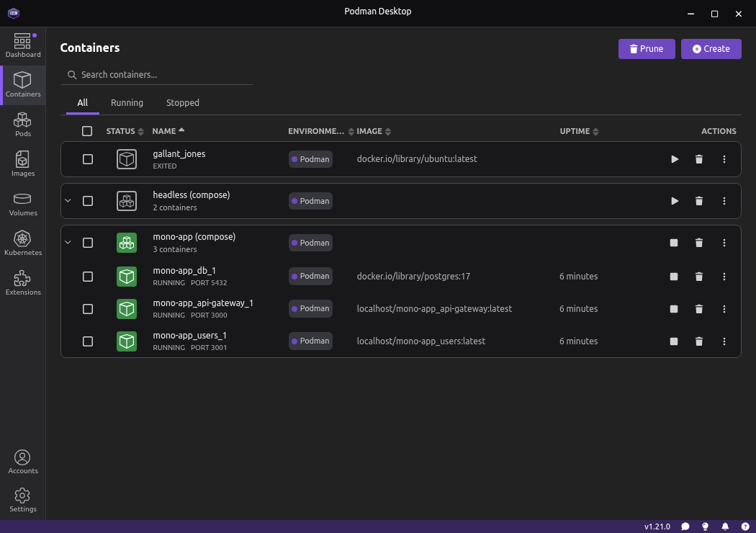Click the Create button
The height and width of the screenshot is (533, 756).
[x=711, y=49]
